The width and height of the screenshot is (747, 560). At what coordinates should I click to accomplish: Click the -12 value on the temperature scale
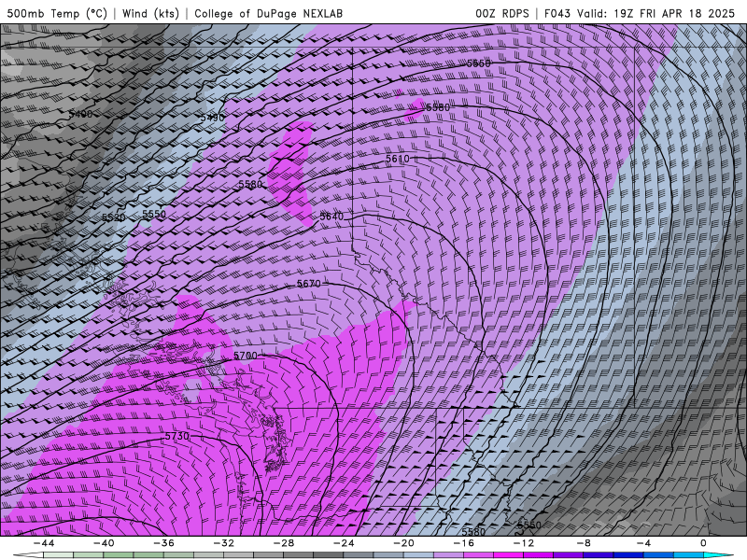[524, 543]
